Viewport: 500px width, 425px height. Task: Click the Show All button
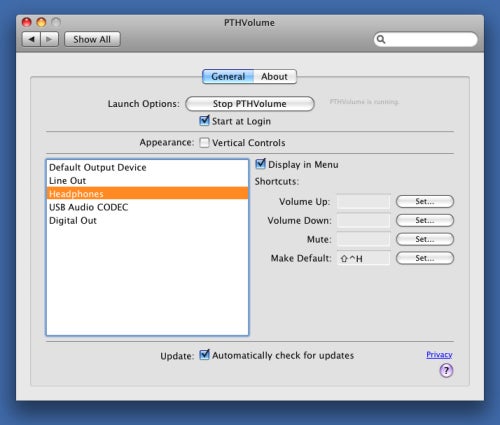pos(92,39)
